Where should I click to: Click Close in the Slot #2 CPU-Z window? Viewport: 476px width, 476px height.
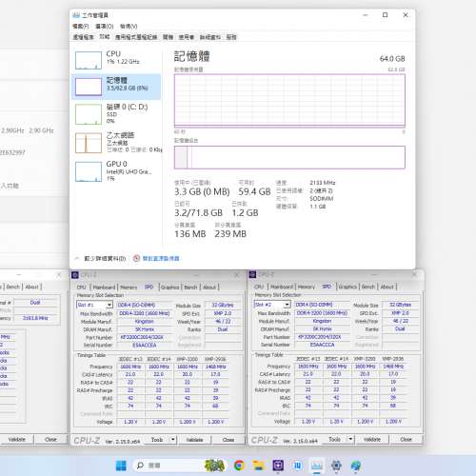point(406,440)
